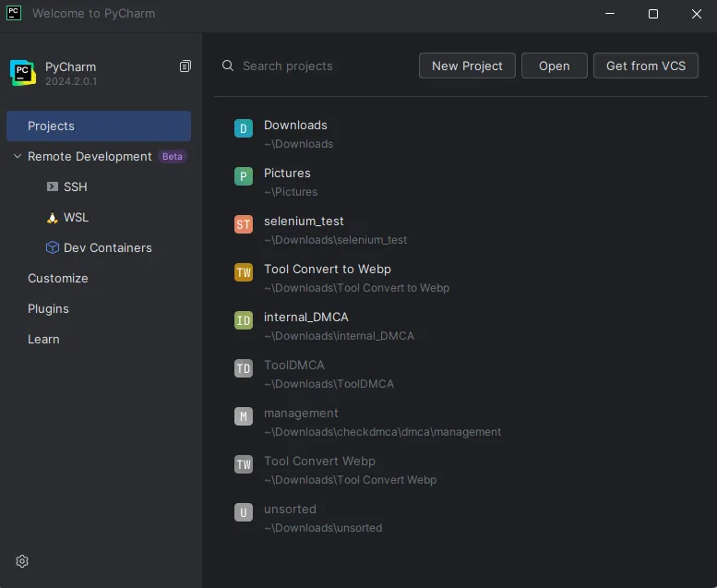The image size is (717, 588).
Task: Collapse the Remote Development section
Action: pos(18,156)
